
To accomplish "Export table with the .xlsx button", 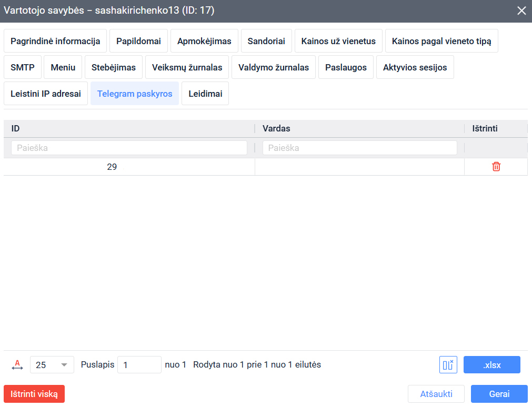I will point(491,365).
